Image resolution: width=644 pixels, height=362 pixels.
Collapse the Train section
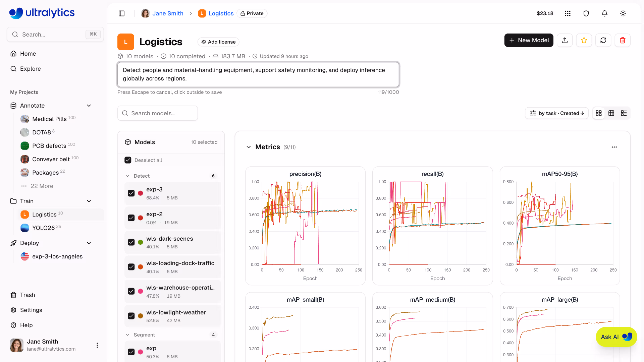coord(89,201)
